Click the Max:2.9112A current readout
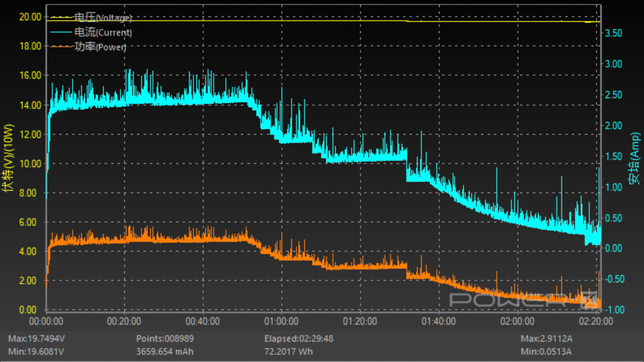The width and height of the screenshot is (644, 362). tap(547, 339)
